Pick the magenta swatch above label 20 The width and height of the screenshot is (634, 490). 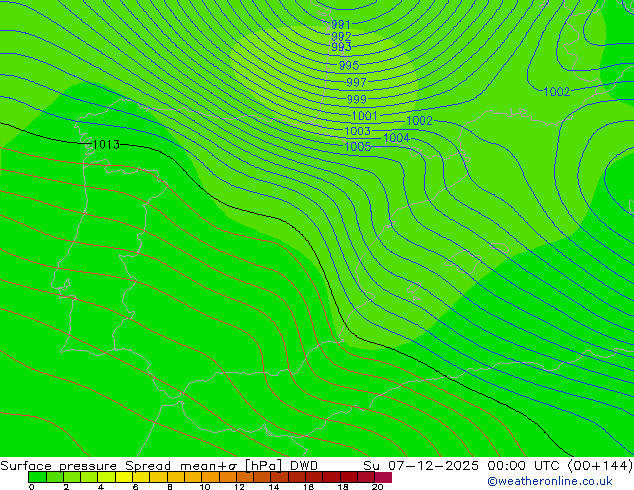383,477
